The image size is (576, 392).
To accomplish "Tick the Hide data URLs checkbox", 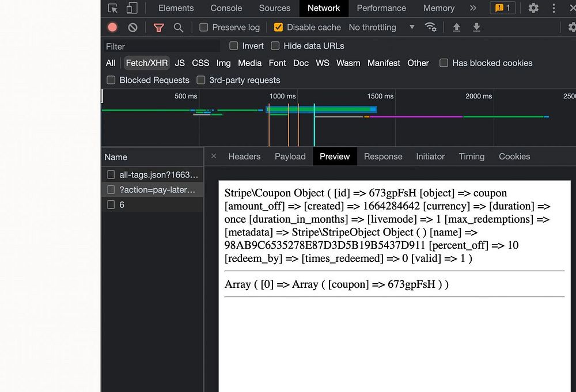I will tap(275, 45).
